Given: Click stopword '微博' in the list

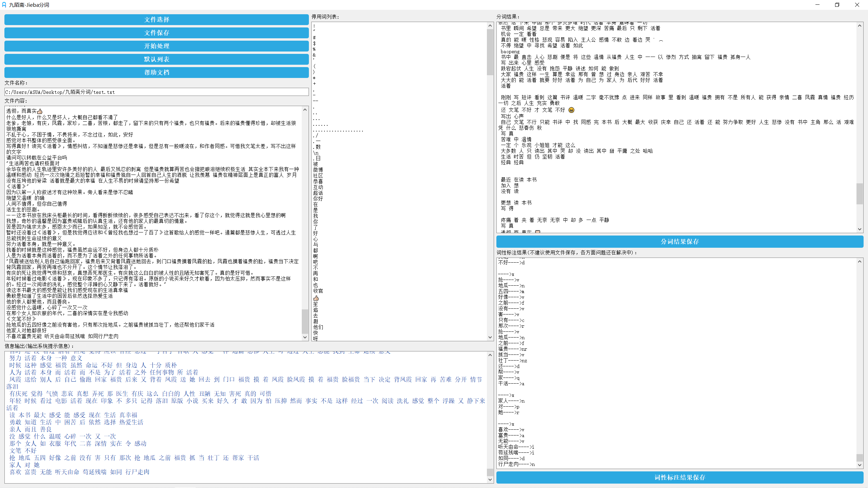Looking at the screenshot, I should [318, 170].
